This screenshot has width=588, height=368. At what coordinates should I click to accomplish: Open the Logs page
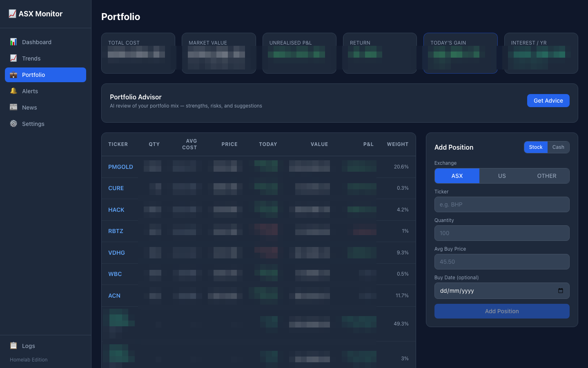coord(45,346)
